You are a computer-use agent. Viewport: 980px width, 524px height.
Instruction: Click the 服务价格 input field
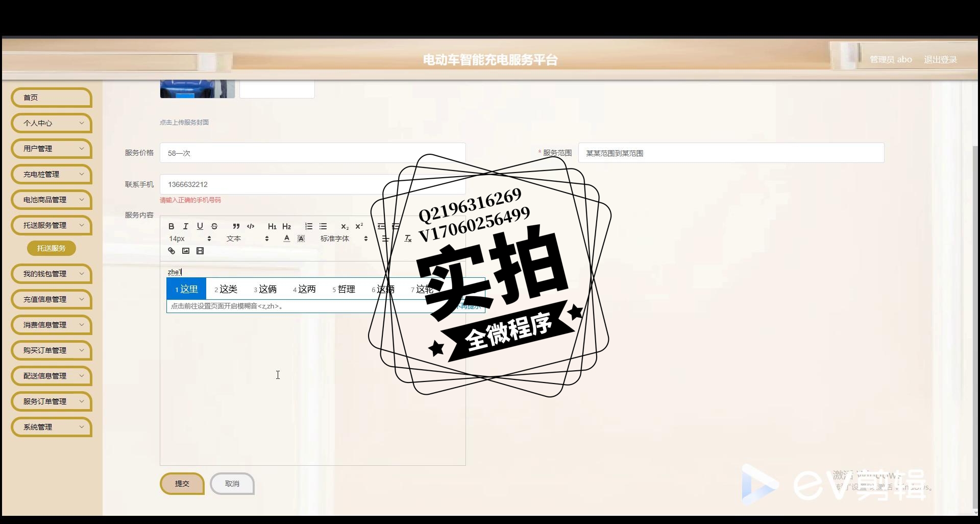pyautogui.click(x=312, y=153)
